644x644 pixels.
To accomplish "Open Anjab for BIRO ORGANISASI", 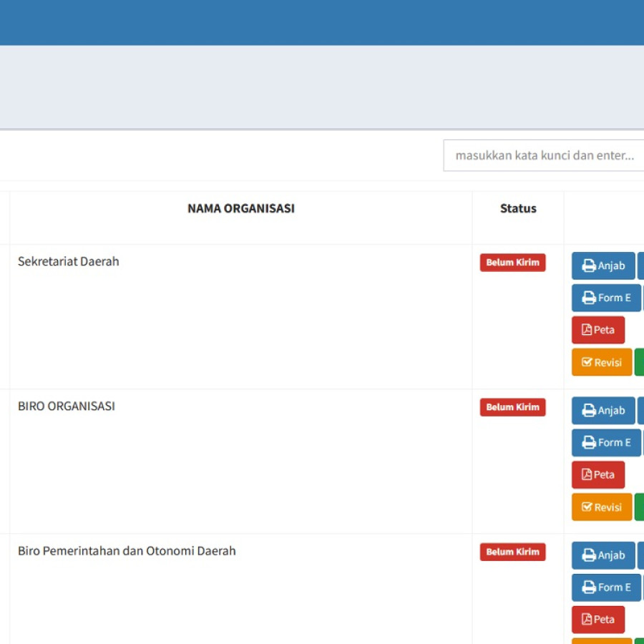I will pos(603,410).
